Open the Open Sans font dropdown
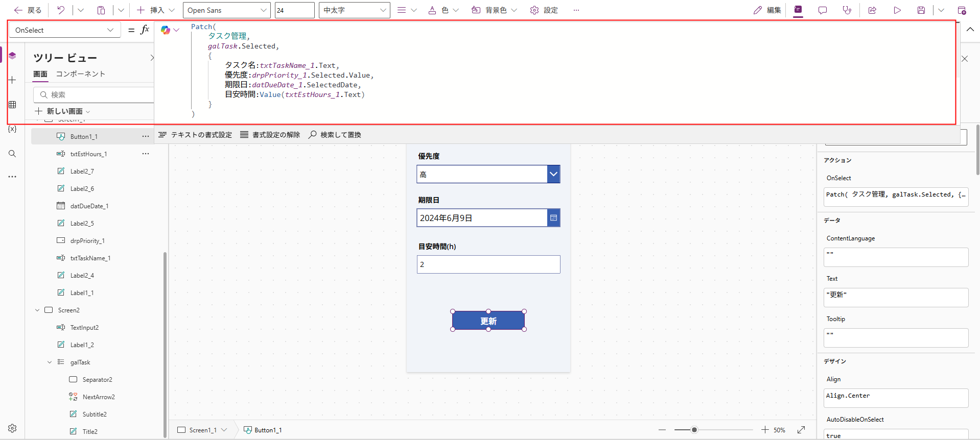Viewport: 980px width, 440px height. point(227,10)
